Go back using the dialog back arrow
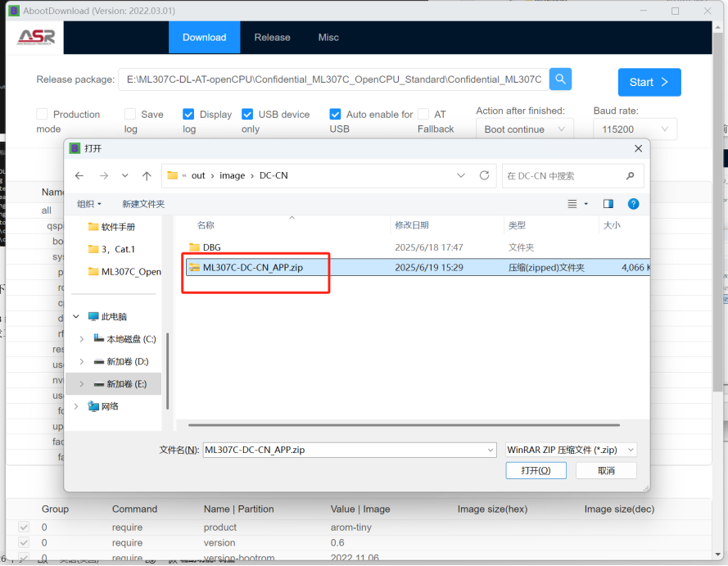The image size is (728, 566). [79, 175]
